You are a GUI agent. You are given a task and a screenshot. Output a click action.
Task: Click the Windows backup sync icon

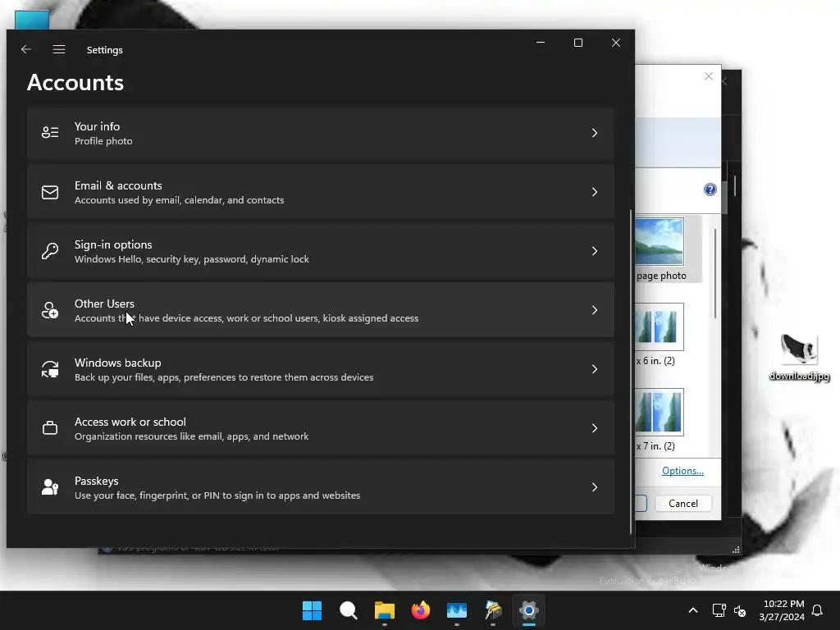pos(50,369)
